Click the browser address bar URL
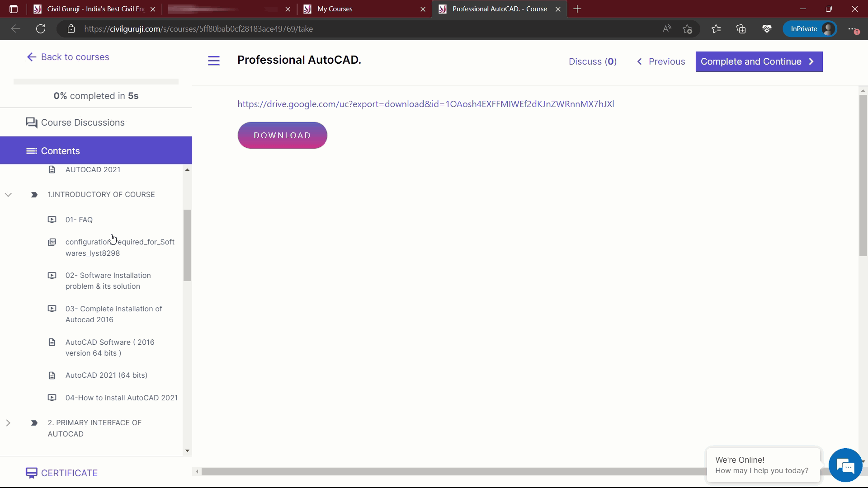The width and height of the screenshot is (868, 488). [198, 29]
